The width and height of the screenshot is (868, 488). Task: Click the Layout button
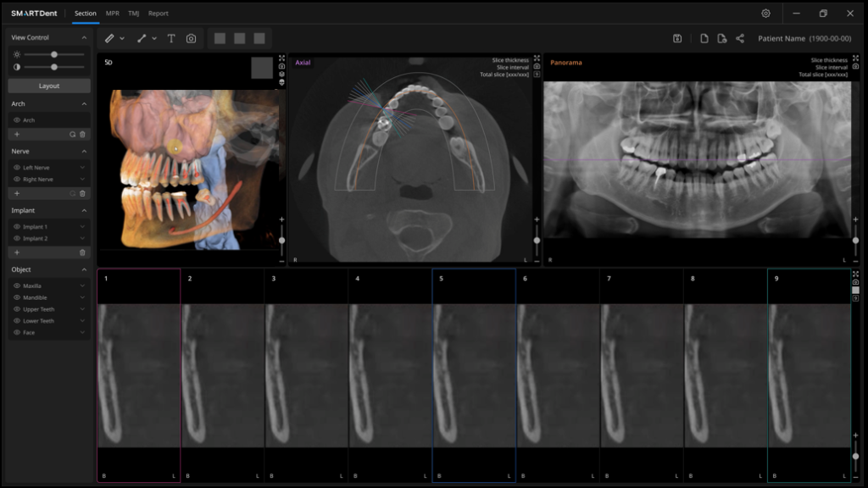click(x=48, y=85)
